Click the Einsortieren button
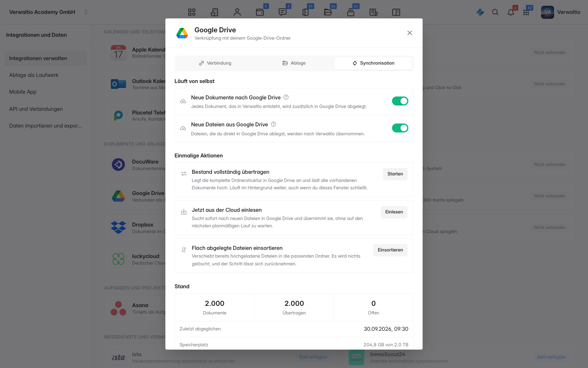The image size is (588, 368). (x=390, y=250)
